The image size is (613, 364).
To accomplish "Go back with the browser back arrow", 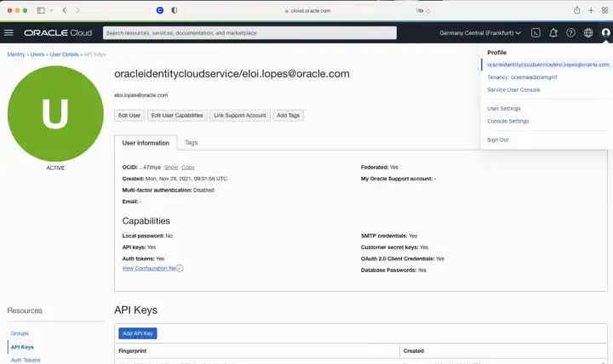I will (65, 10).
